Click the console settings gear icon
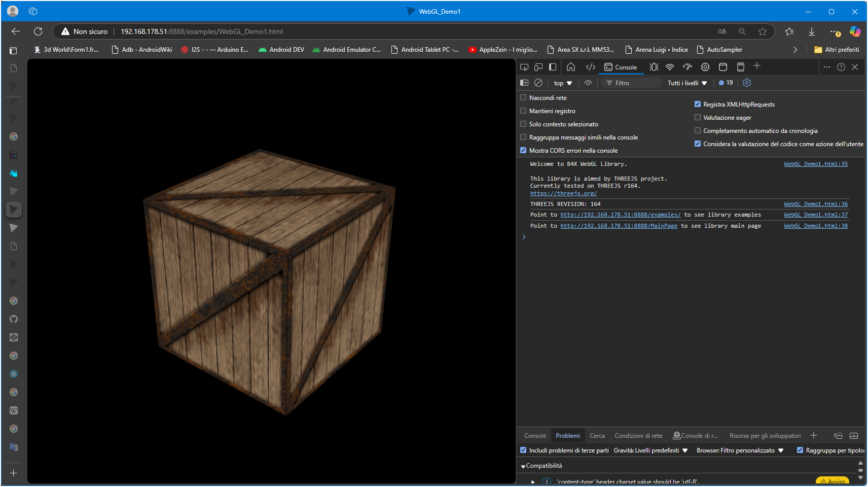Image resolution: width=868 pixels, height=487 pixels. [747, 83]
